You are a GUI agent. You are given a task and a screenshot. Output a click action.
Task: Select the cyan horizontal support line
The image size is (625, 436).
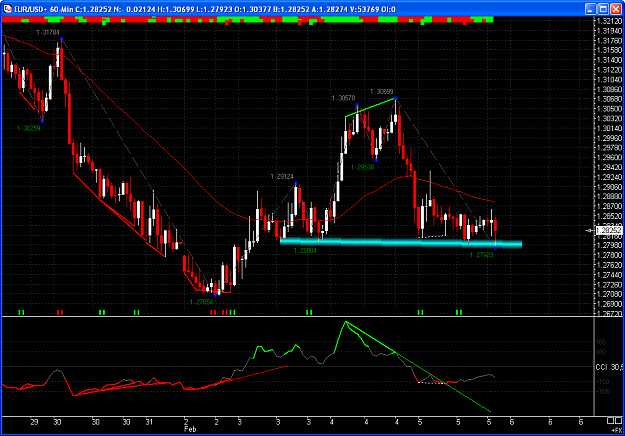(x=401, y=242)
